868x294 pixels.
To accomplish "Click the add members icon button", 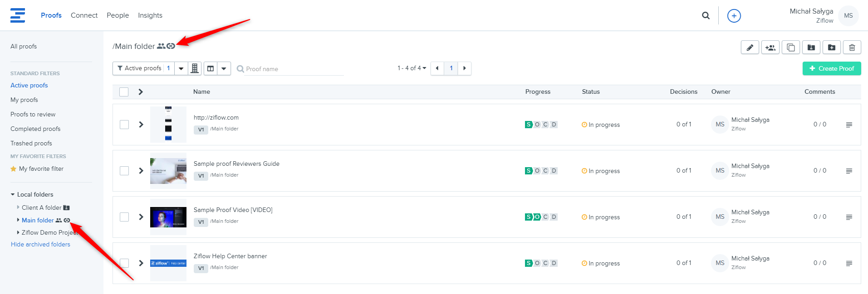I will (770, 48).
